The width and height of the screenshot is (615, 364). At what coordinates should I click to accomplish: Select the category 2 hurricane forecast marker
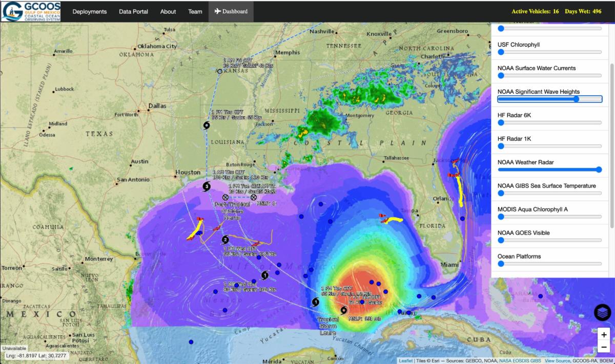(x=225, y=240)
